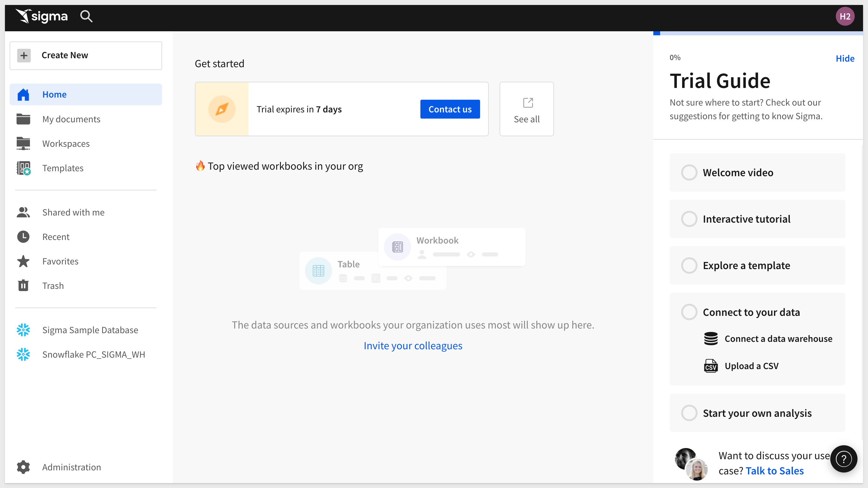The image size is (868, 488).
Task: Click the Workbook placeholder icon
Action: coord(397,247)
